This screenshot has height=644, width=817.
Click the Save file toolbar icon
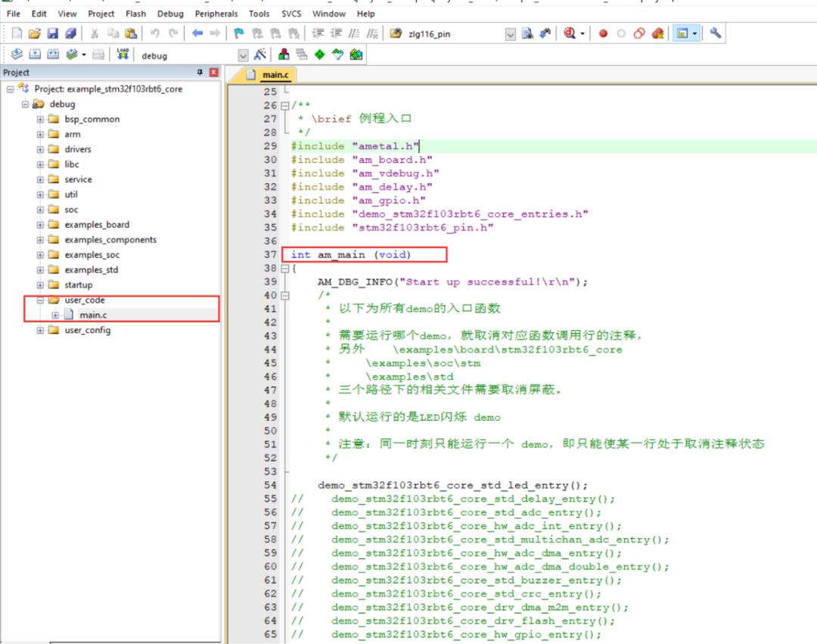(x=53, y=34)
